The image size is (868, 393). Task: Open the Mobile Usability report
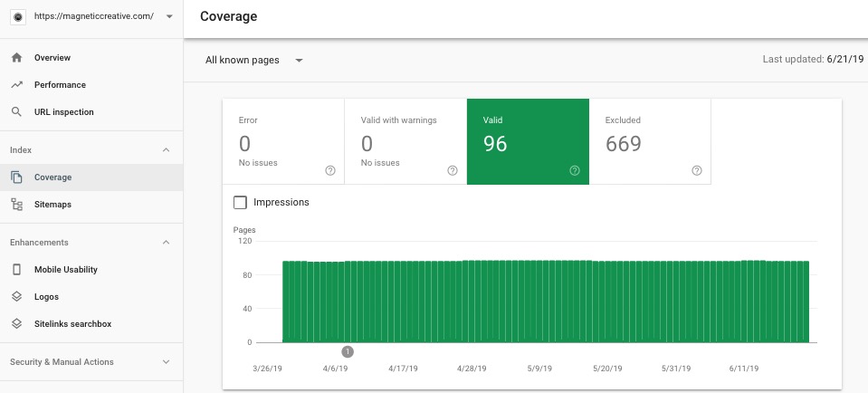pyautogui.click(x=66, y=270)
